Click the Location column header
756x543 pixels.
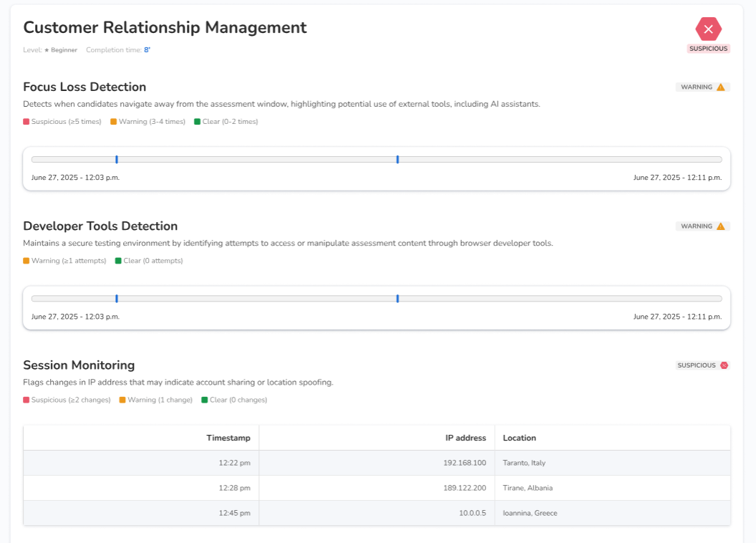click(519, 438)
